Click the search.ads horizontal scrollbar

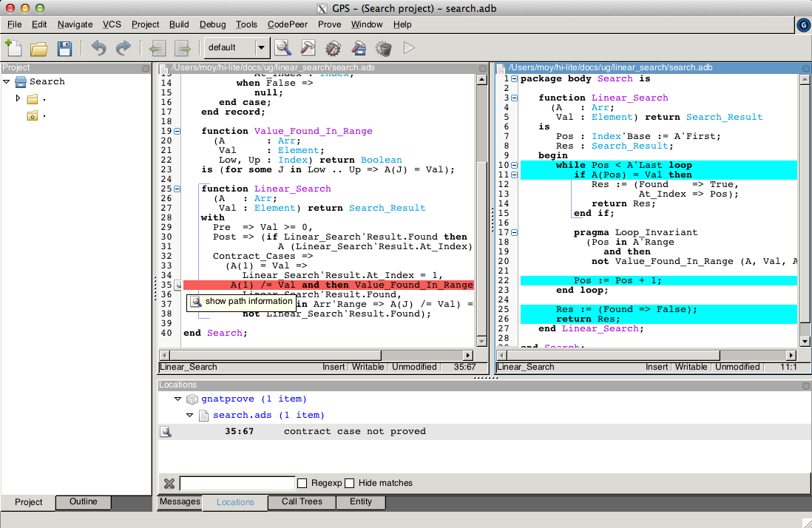(316, 355)
